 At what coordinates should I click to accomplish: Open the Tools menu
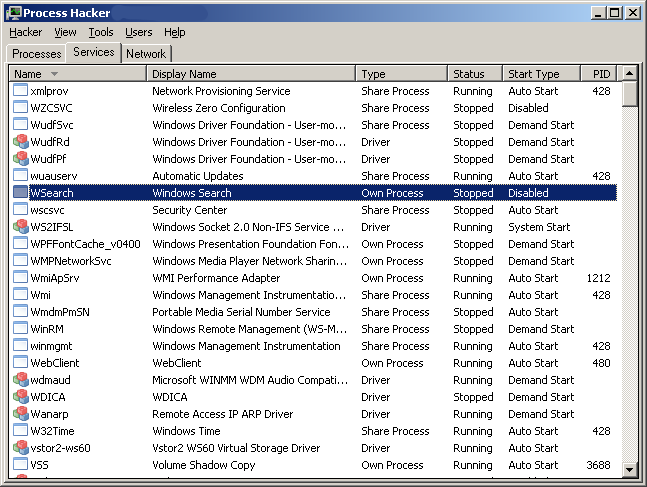(101, 32)
